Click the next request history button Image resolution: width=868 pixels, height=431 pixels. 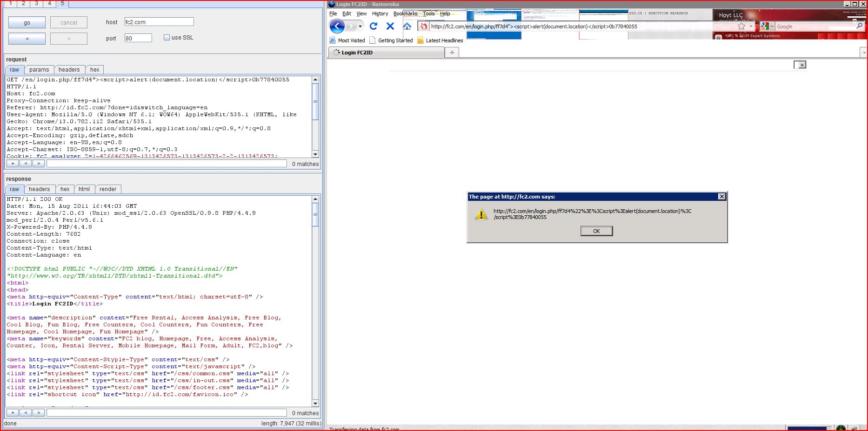pos(69,39)
